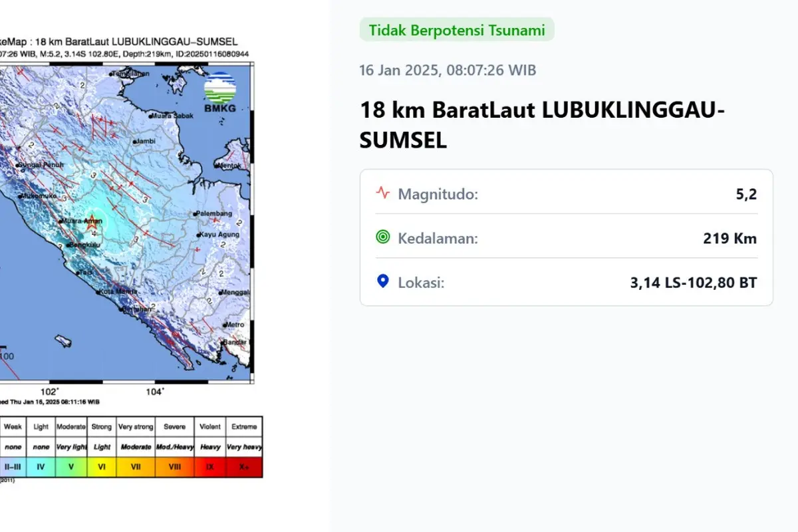Select the date text 16 Jan 2025, 08:07:26 WIB
Image resolution: width=798 pixels, height=532 pixels.
[x=448, y=70]
